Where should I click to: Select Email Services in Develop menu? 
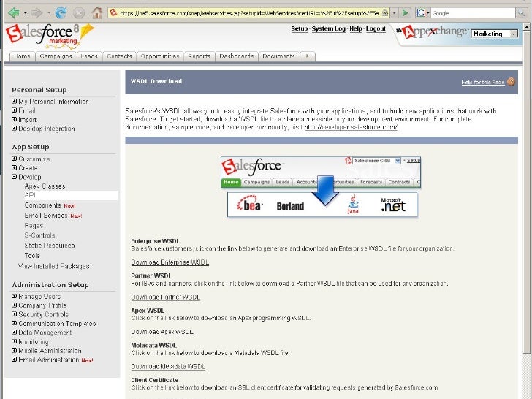point(46,216)
